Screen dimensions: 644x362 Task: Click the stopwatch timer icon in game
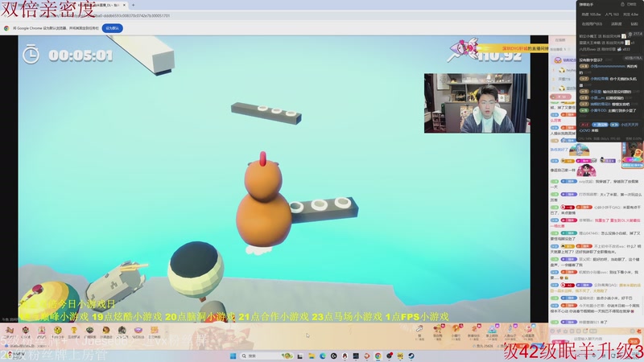(31, 54)
